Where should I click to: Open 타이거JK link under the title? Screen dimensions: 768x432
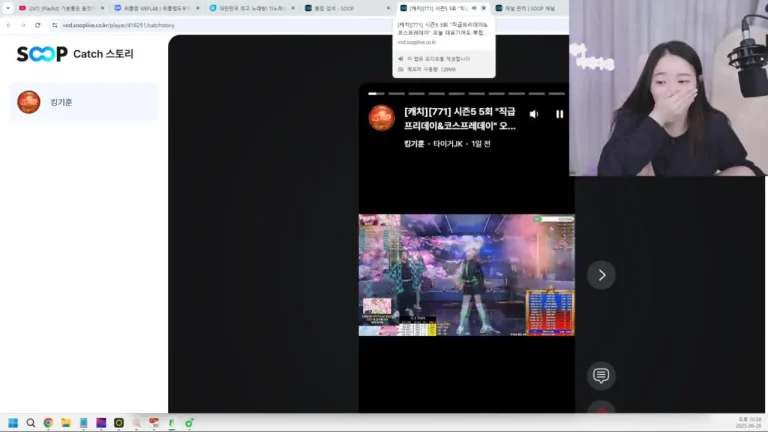[x=448, y=144]
